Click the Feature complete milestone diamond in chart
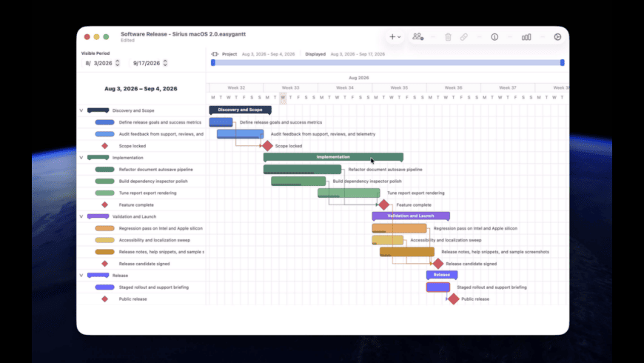644x363 pixels. pos(383,204)
